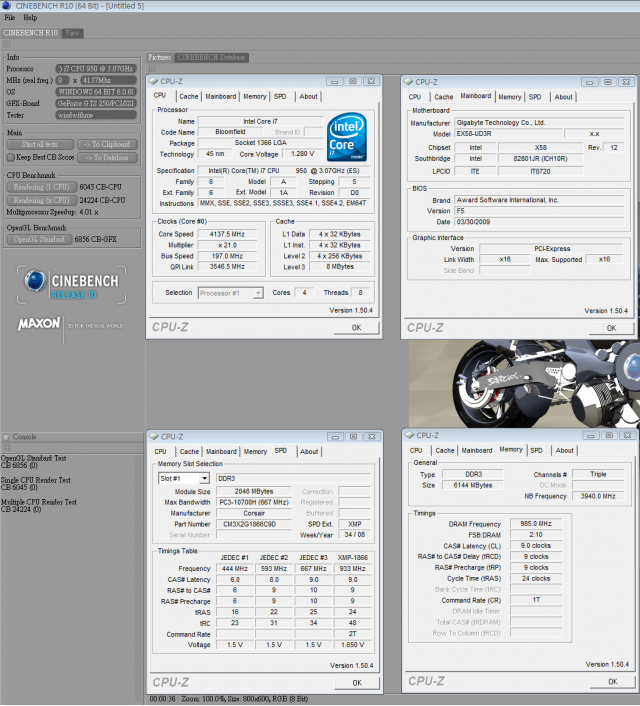Open About tab in the CPU-Z CPU window
640x706 pixels.
[x=309, y=96]
